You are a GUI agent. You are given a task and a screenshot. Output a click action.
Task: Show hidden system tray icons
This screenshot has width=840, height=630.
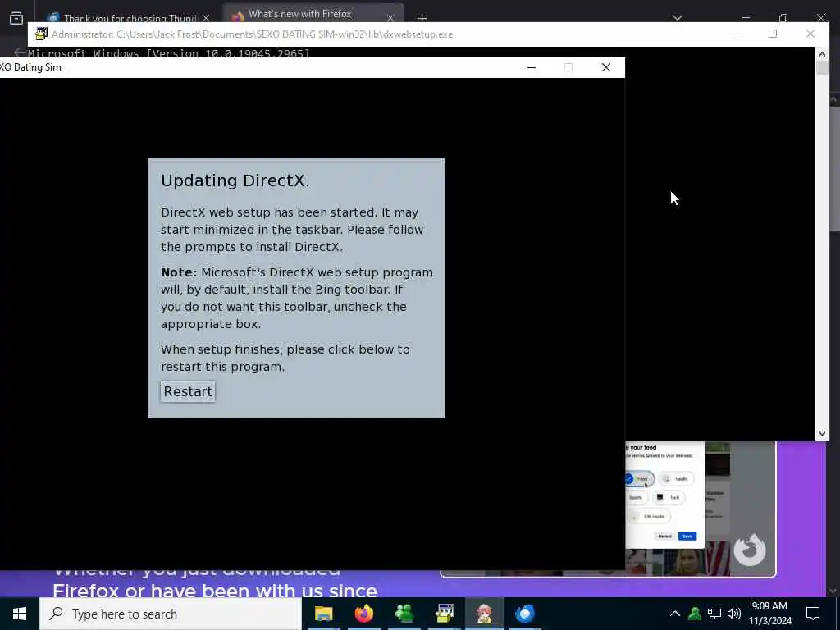pyautogui.click(x=675, y=614)
